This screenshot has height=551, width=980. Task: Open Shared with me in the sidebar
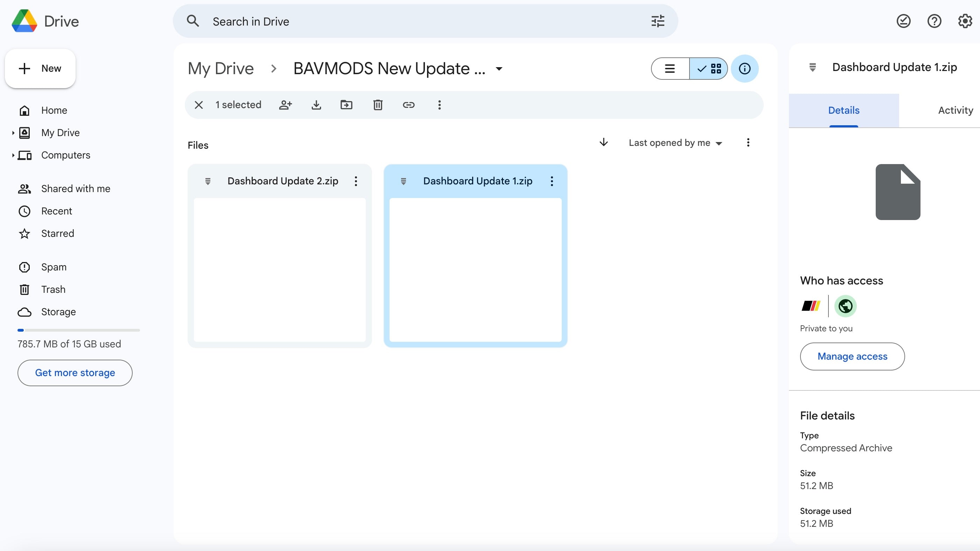pos(75,189)
